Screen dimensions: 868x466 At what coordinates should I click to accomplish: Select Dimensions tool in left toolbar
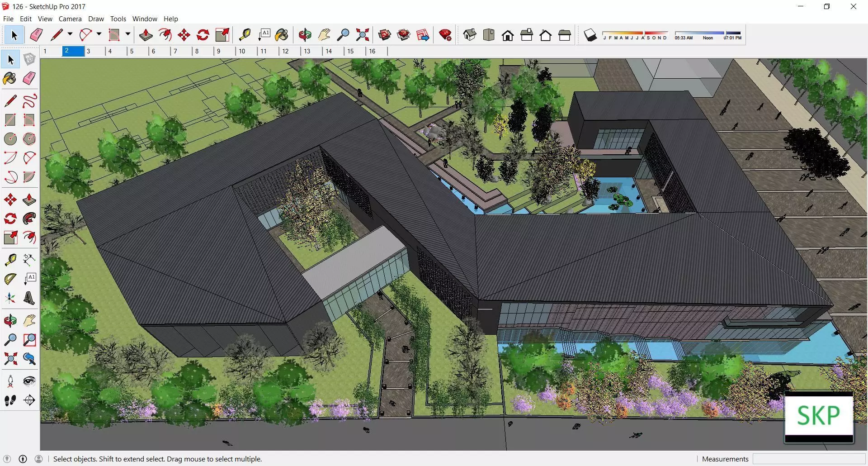click(x=29, y=259)
